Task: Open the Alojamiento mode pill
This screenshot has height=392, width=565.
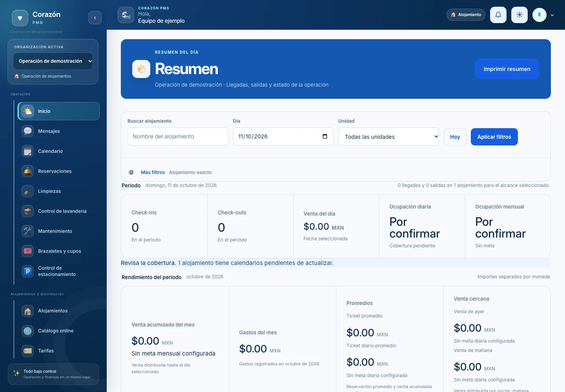Action: click(466, 15)
